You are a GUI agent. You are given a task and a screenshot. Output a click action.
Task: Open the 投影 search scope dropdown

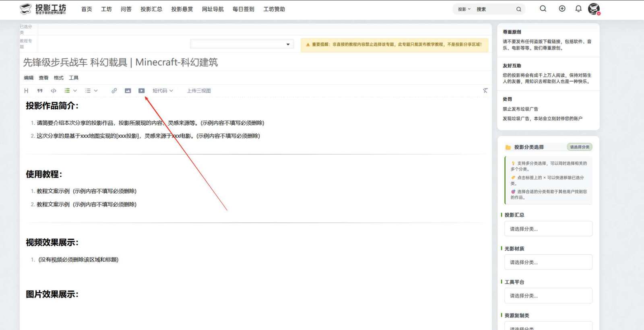coord(464,9)
